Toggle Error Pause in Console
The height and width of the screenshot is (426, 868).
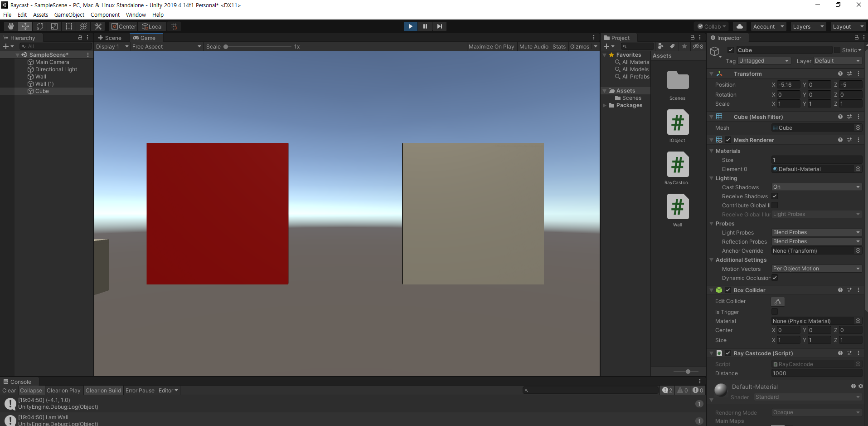(140, 390)
